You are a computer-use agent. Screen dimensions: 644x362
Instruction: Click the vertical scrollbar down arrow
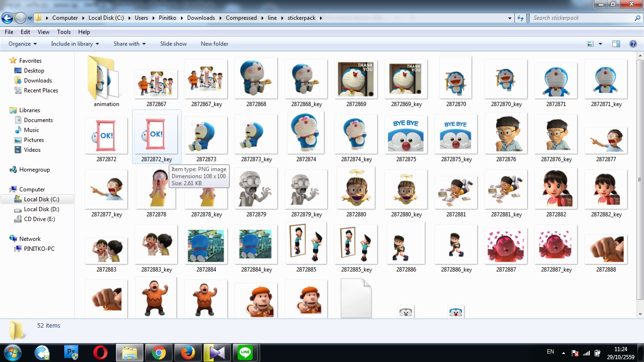coord(640,314)
